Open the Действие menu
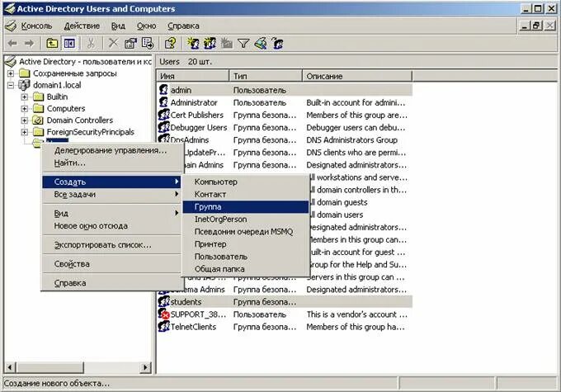 pos(82,26)
